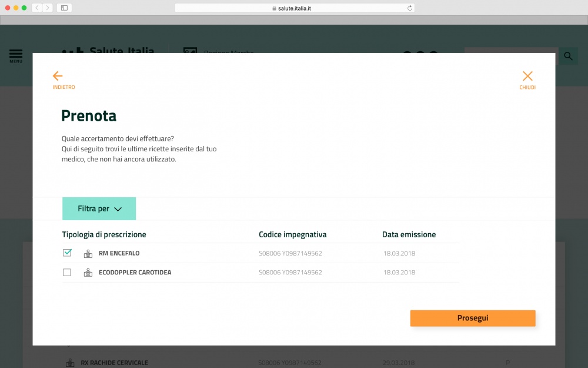Click the magnifier search icon
This screenshot has height=368, width=588.
click(x=568, y=57)
